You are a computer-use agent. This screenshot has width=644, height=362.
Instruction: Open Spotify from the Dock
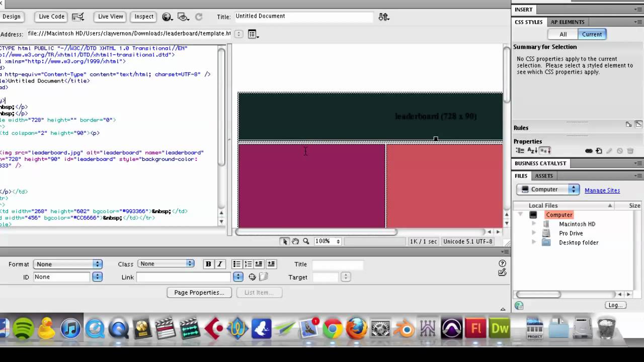click(23, 329)
